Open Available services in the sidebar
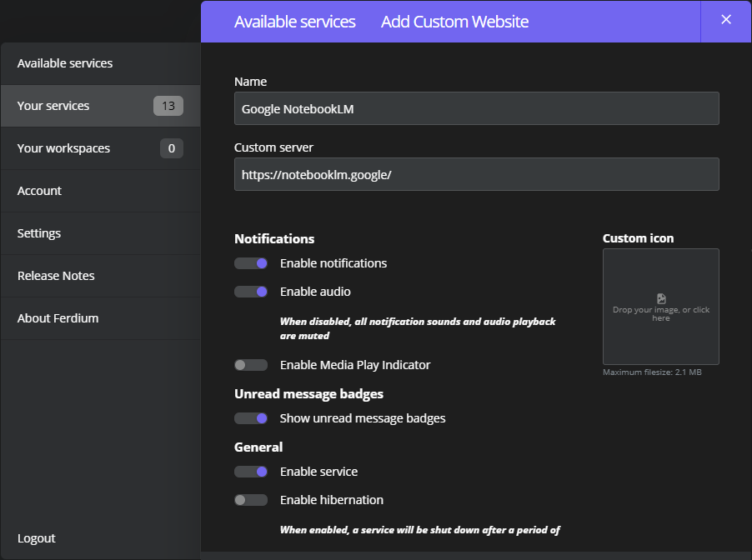 pos(65,63)
